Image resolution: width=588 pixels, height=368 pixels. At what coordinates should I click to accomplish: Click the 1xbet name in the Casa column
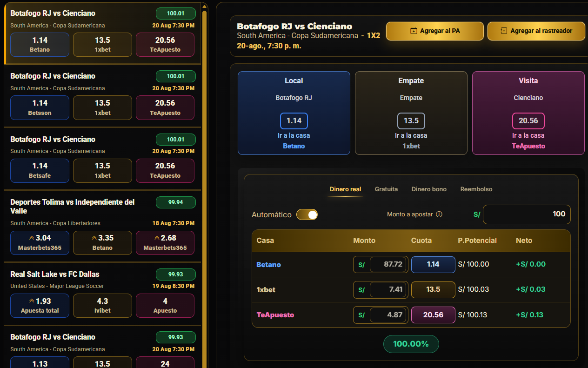[x=266, y=289]
